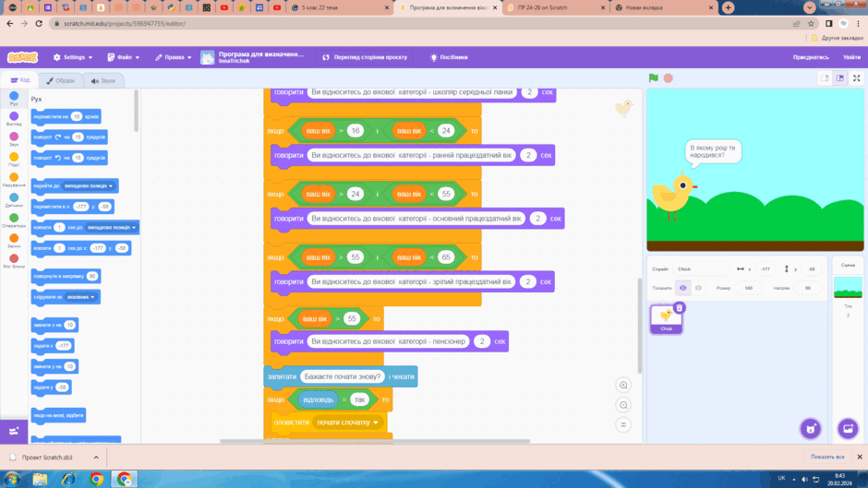The width and height of the screenshot is (868, 488).
Task: Click Перегляд сторінки проєкту button
Action: click(x=365, y=57)
